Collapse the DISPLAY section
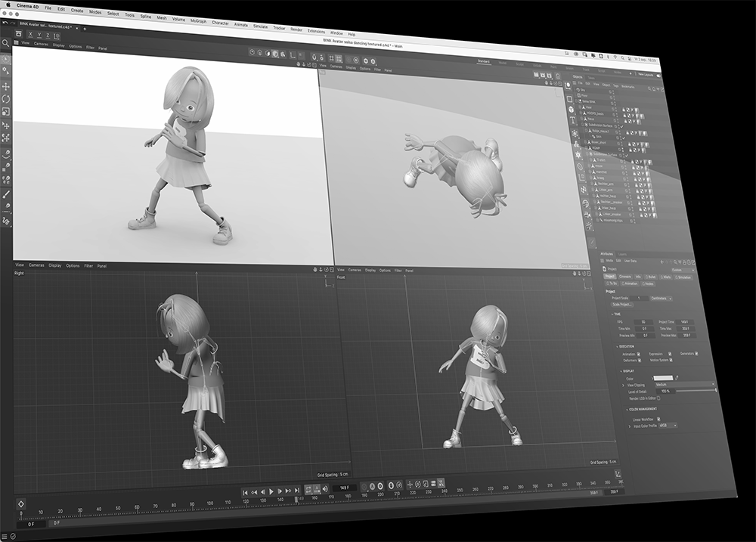Screen dimensions: 756x542 tap(621, 371)
